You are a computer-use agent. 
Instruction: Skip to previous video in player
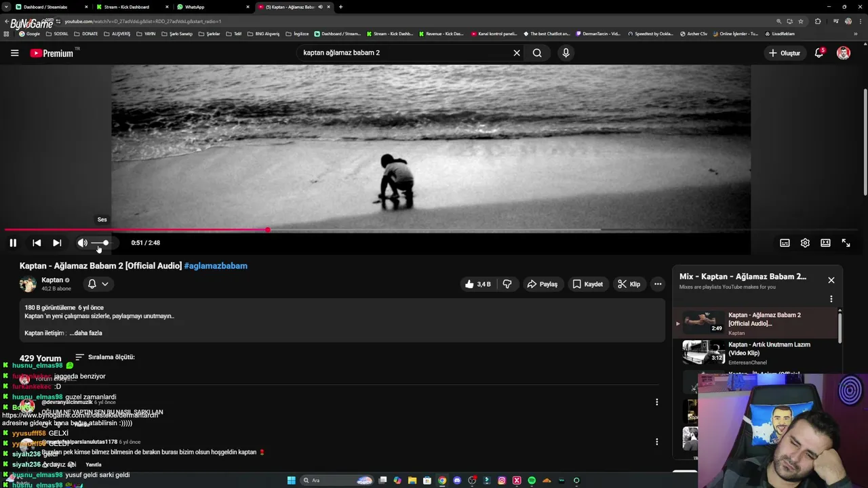click(x=37, y=243)
